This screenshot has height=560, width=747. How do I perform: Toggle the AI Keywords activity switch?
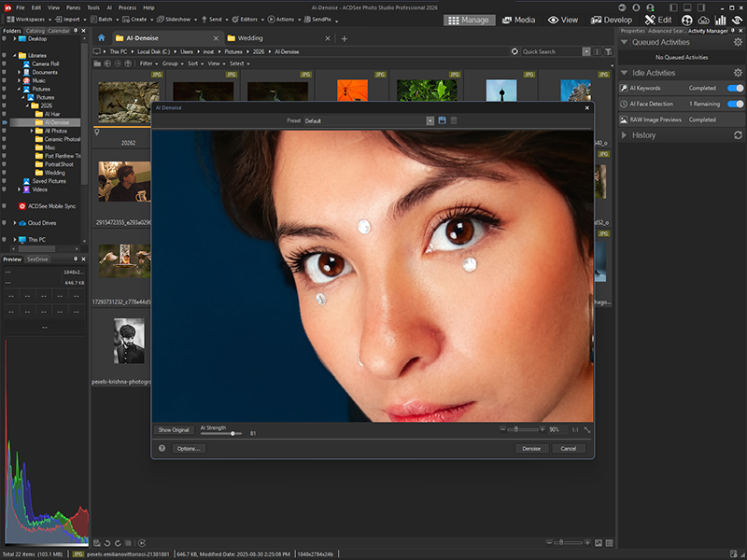click(x=735, y=89)
